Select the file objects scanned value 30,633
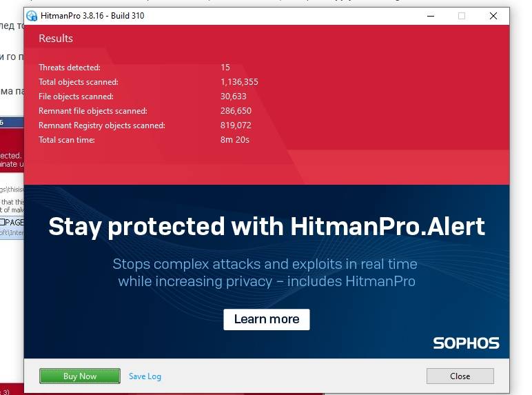This screenshot has height=395, width=532. pos(234,97)
